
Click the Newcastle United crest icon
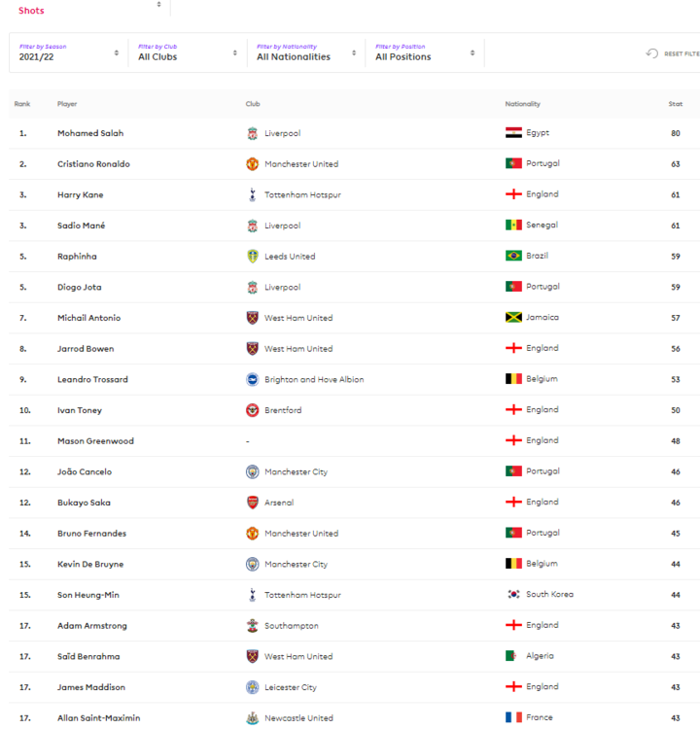(x=252, y=718)
